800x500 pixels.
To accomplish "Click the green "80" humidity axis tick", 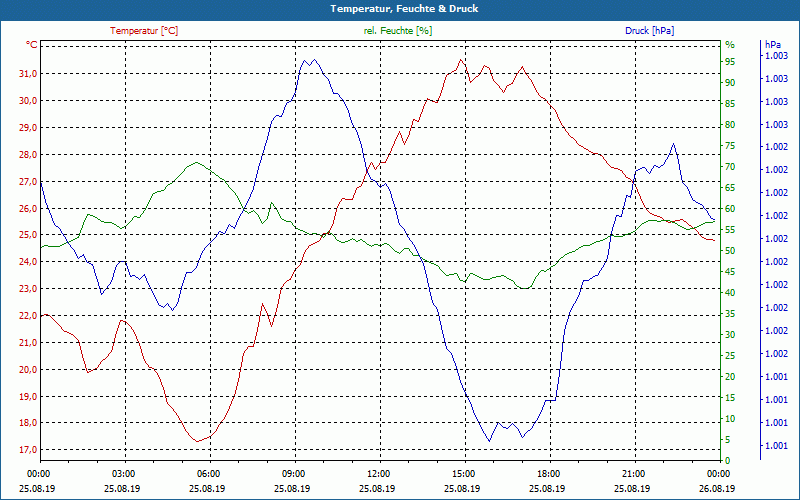I will pyautogui.click(x=730, y=125).
